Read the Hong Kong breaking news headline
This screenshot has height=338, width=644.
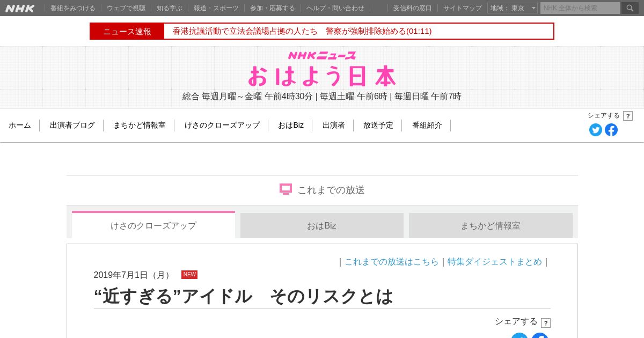pyautogui.click(x=302, y=31)
